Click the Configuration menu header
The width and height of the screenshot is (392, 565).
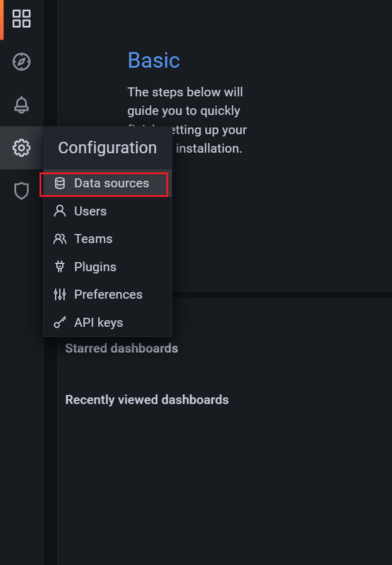click(107, 148)
